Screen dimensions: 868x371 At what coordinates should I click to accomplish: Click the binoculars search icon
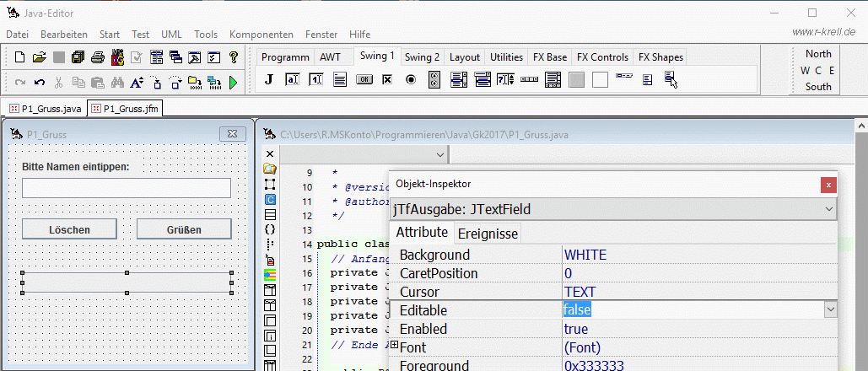[117, 83]
